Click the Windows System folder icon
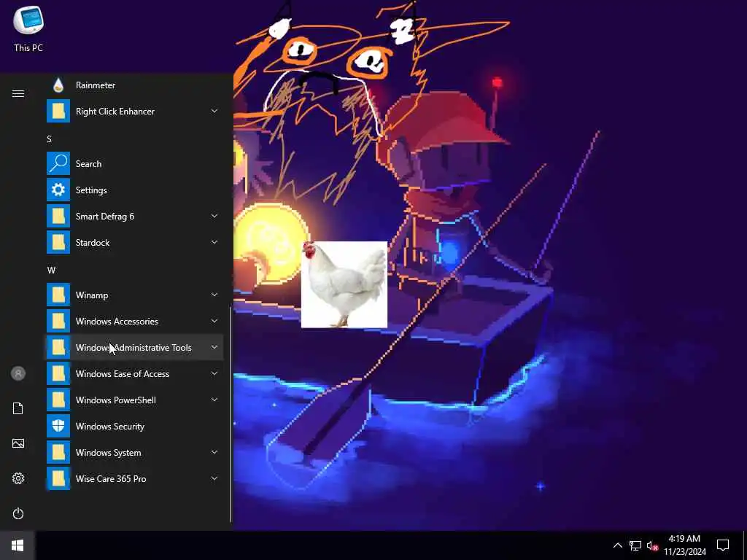 coord(58,452)
